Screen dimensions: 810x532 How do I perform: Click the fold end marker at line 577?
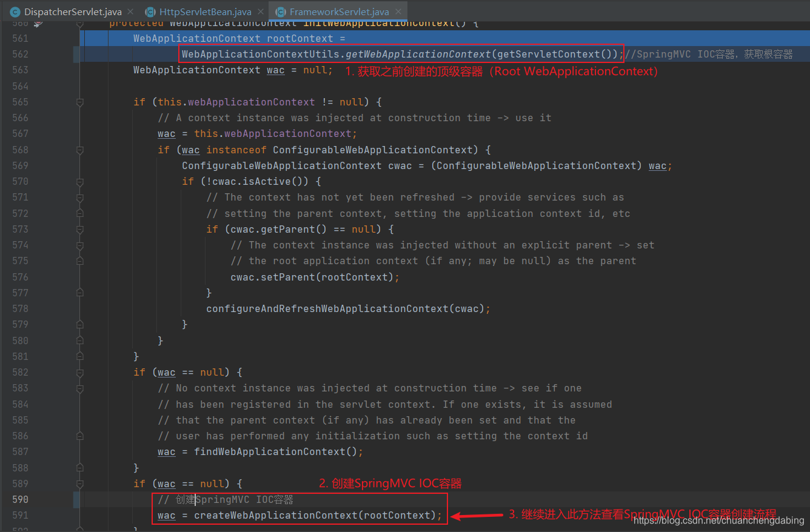pos(79,293)
